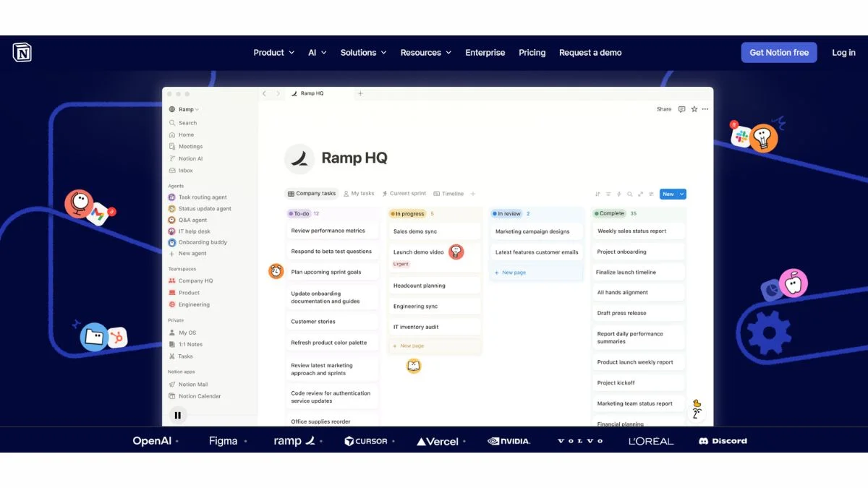
Task: Click the Share button
Action: tap(664, 109)
